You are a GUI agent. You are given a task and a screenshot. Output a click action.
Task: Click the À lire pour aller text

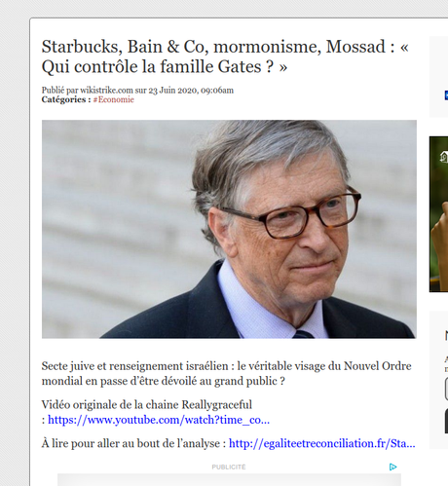(133, 443)
